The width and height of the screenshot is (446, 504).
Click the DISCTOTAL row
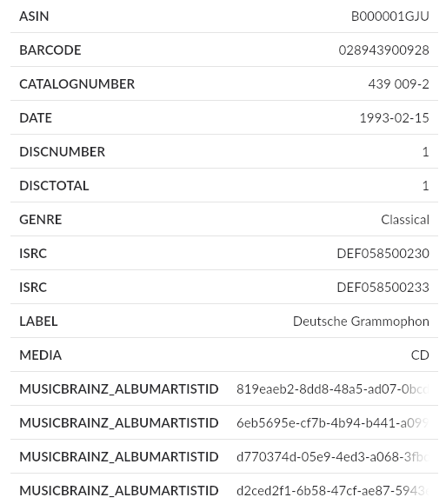(224, 185)
